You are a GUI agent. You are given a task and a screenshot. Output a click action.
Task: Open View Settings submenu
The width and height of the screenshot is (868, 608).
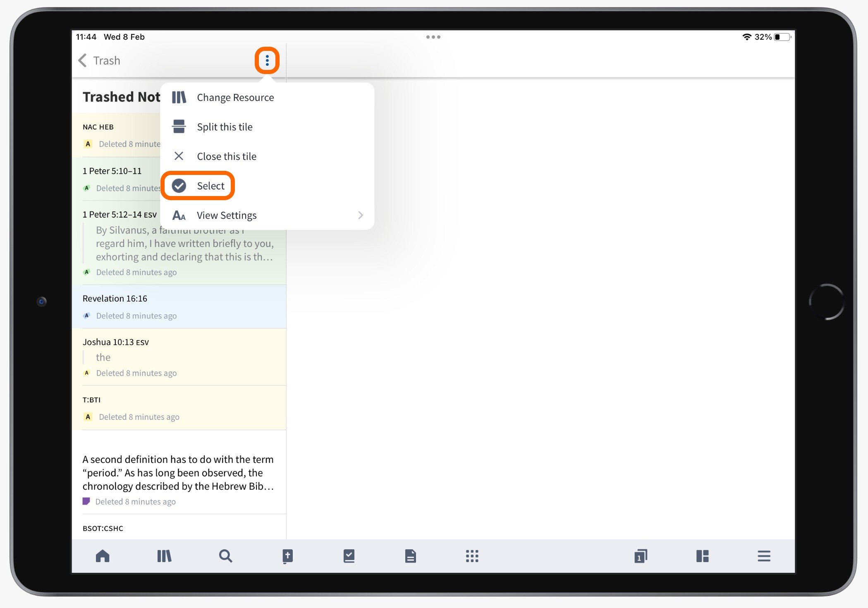click(x=267, y=215)
